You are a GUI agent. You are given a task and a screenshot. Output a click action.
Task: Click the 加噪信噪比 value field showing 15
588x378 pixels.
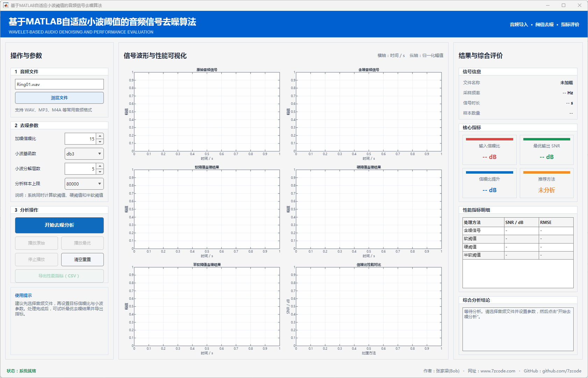click(80, 139)
